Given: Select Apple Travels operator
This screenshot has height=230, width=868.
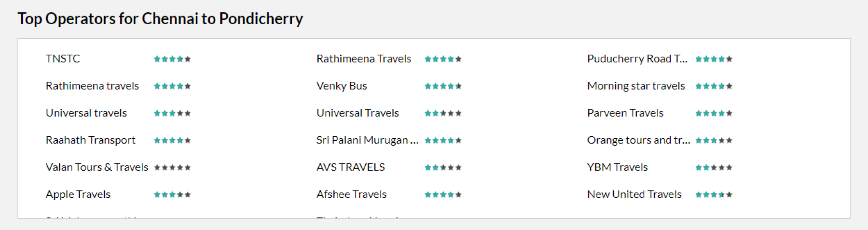Looking at the screenshot, I should click(78, 195).
